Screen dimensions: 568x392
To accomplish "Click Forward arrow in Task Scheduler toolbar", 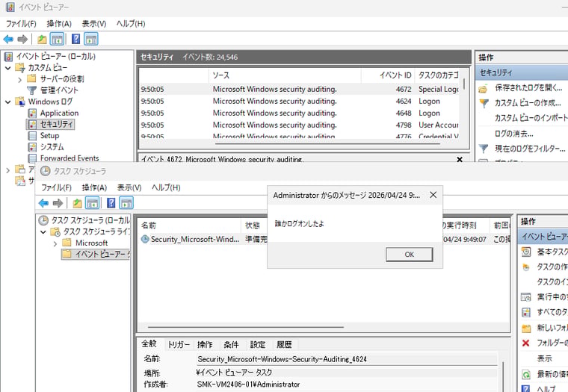I will (x=58, y=203).
